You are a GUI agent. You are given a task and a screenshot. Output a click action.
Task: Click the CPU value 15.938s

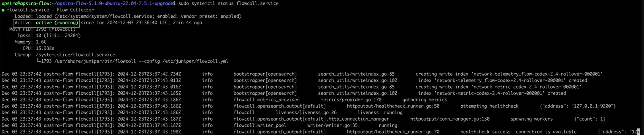[x=45, y=48]
